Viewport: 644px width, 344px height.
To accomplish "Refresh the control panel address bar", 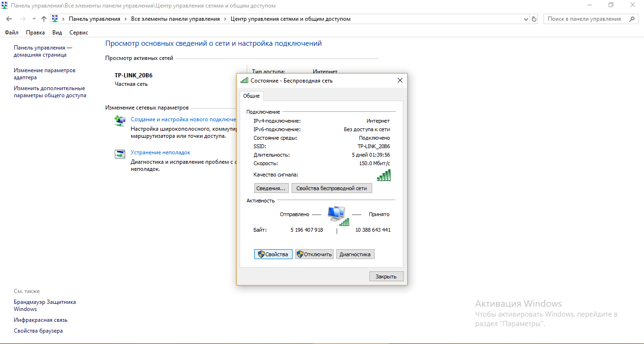I will pos(534,19).
